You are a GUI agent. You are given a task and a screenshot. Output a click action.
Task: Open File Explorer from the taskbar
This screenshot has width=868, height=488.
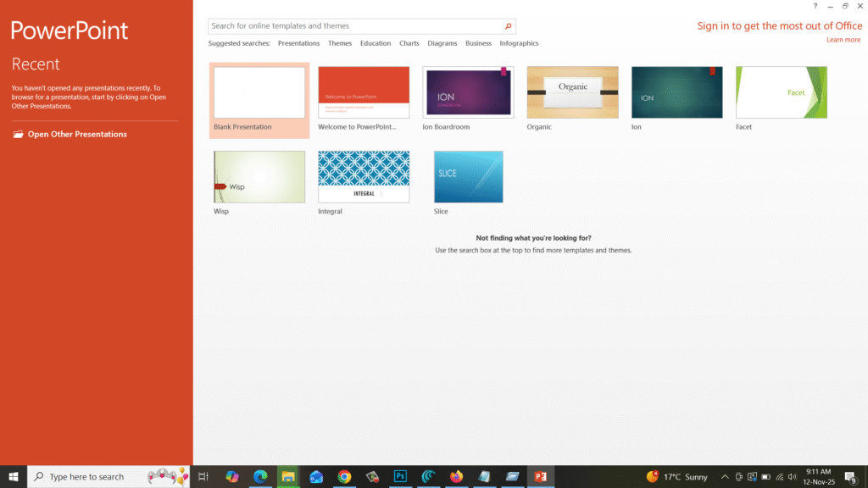click(x=287, y=476)
